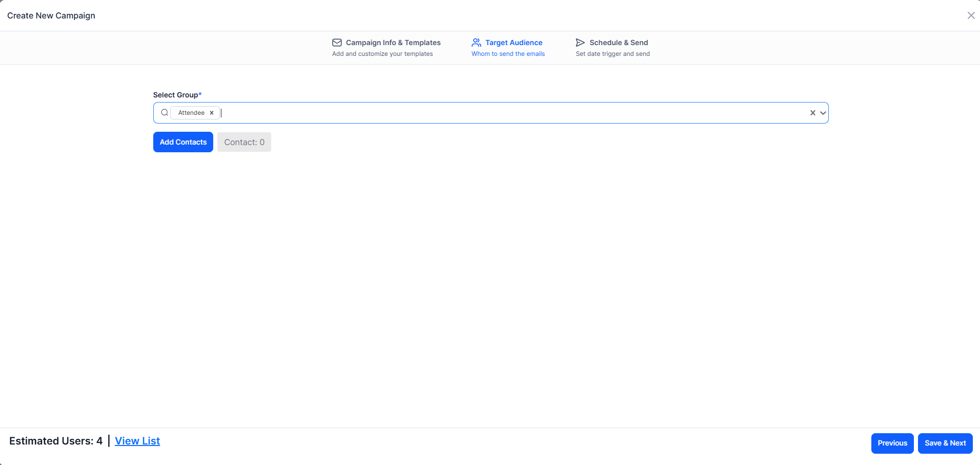Click the 'Estimated Users: 4' text
The image size is (980, 465).
pyautogui.click(x=56, y=441)
